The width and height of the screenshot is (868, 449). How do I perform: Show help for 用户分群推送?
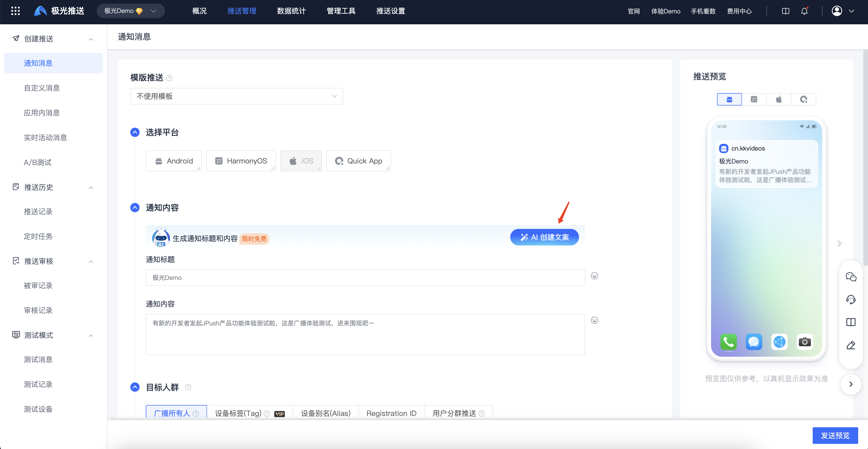pyautogui.click(x=482, y=414)
